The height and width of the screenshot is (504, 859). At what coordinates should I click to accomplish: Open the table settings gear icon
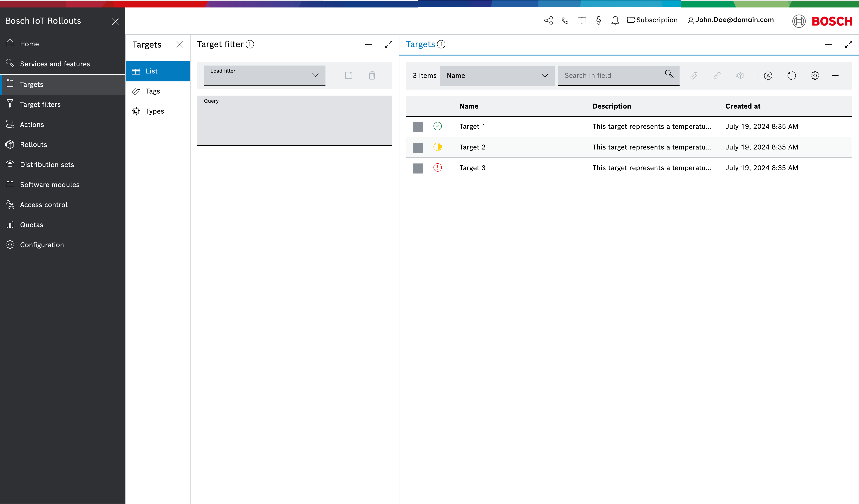click(x=815, y=76)
